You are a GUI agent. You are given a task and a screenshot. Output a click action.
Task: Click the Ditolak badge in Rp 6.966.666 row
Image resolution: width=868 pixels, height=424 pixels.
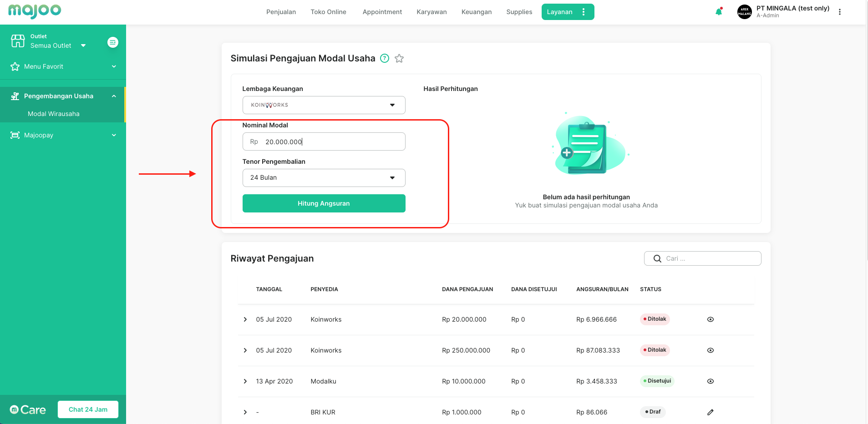[x=655, y=319]
